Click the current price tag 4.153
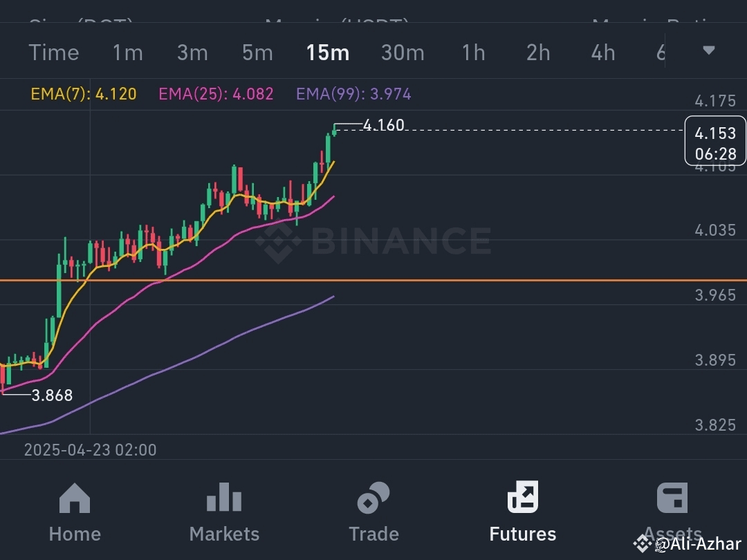Screen dimensions: 747x560 715,141
